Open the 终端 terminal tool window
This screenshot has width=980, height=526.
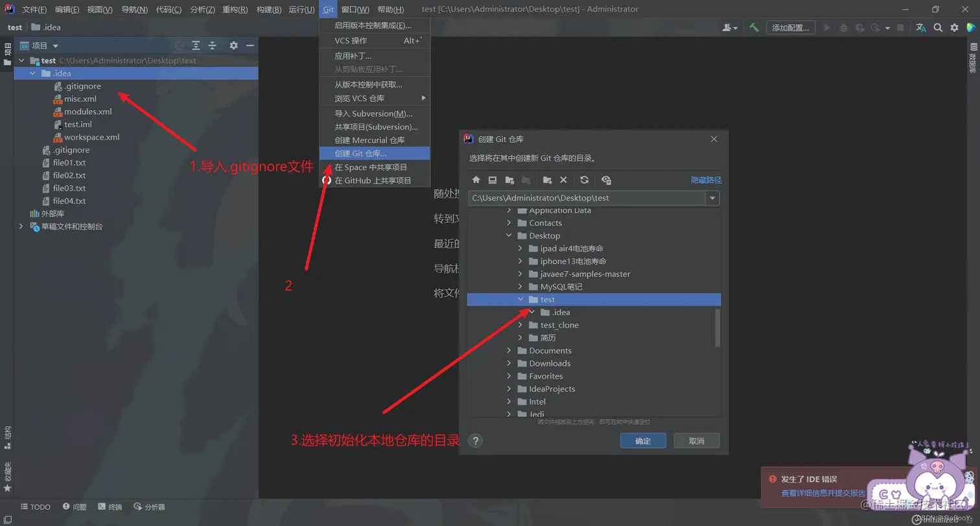(x=110, y=507)
